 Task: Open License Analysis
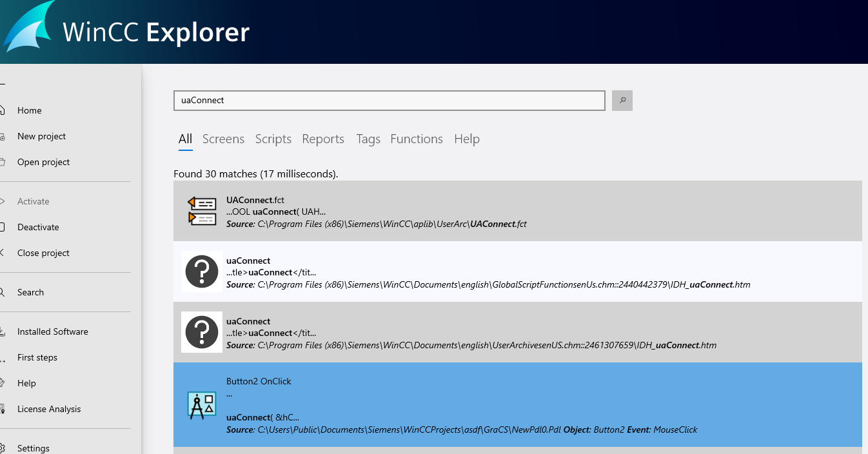49,409
